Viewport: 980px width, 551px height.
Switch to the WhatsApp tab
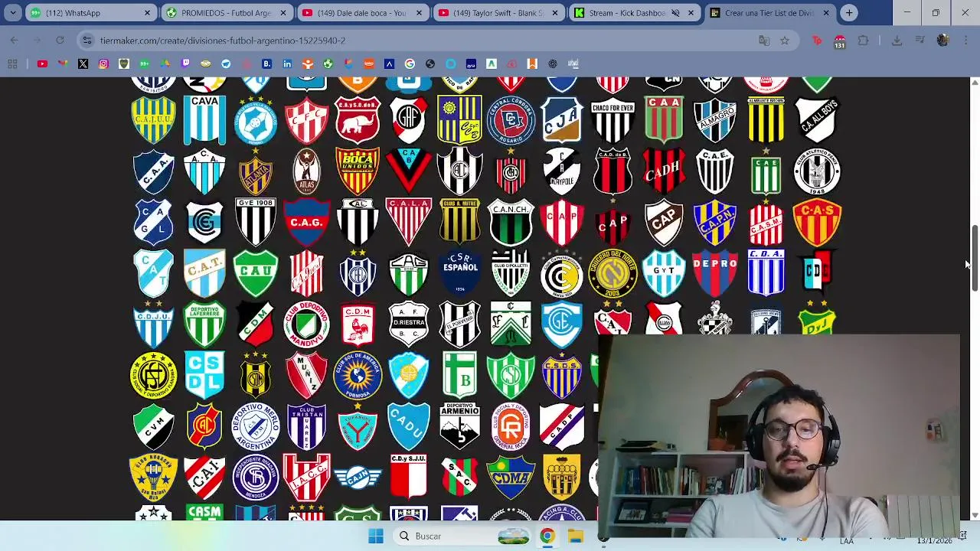click(89, 13)
